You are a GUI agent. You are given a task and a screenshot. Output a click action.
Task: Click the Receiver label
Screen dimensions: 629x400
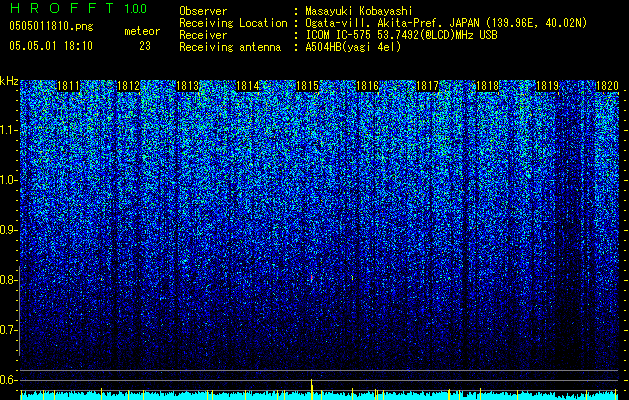[x=203, y=35]
